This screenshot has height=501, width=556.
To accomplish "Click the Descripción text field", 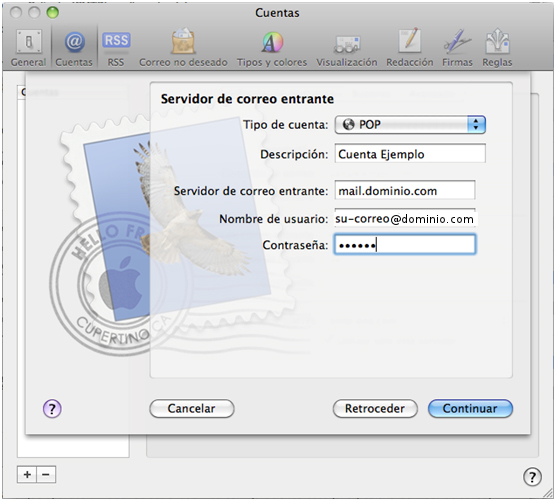I will point(410,154).
